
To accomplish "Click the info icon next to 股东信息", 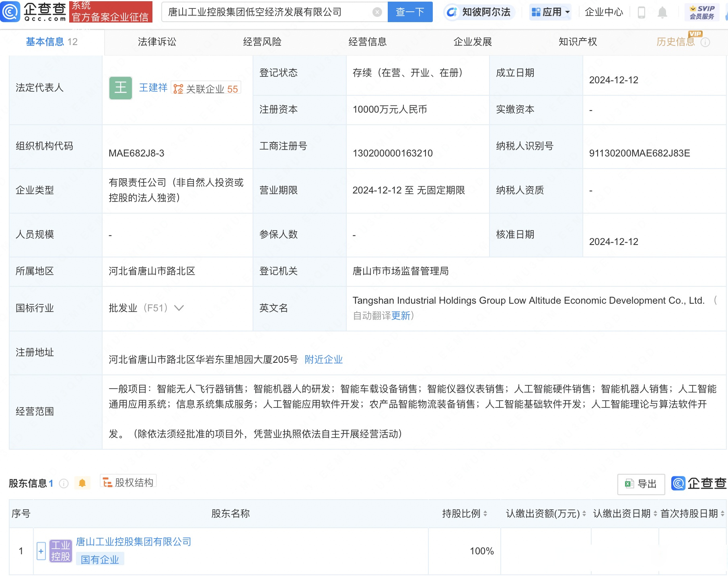I will click(x=64, y=483).
